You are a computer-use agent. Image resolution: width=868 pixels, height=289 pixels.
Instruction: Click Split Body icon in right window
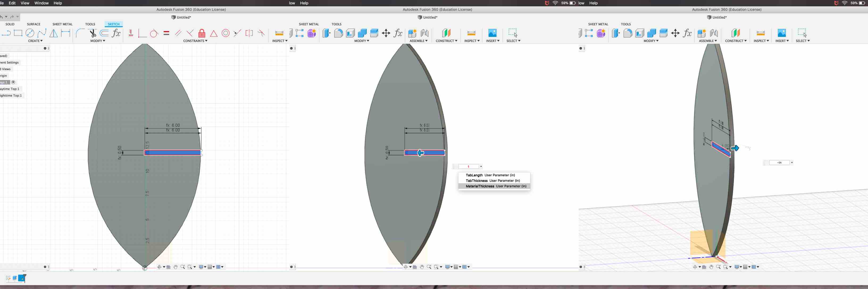coord(663,33)
